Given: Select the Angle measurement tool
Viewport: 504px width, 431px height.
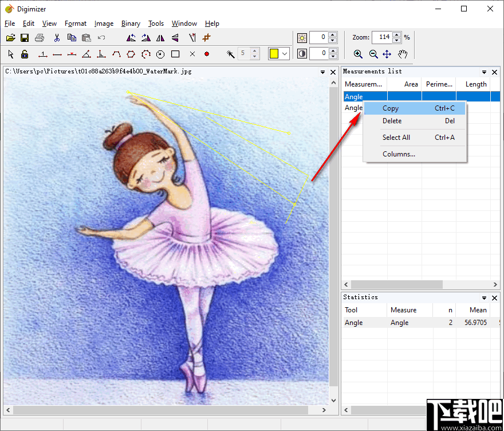Looking at the screenshot, I should pyautogui.click(x=86, y=54).
